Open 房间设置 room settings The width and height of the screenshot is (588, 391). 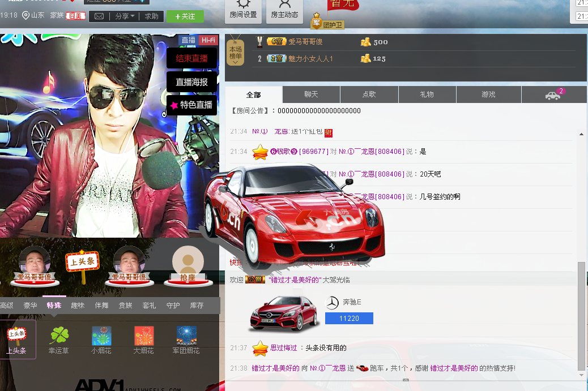(x=244, y=11)
